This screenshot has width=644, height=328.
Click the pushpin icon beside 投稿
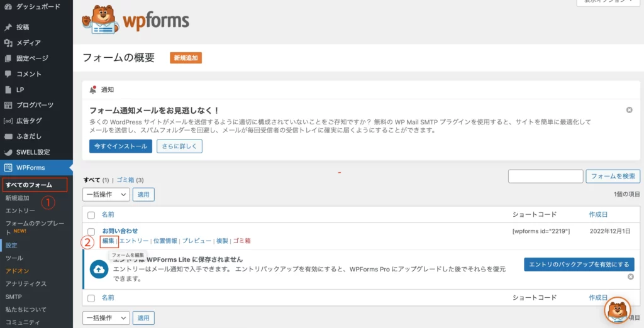(x=8, y=27)
